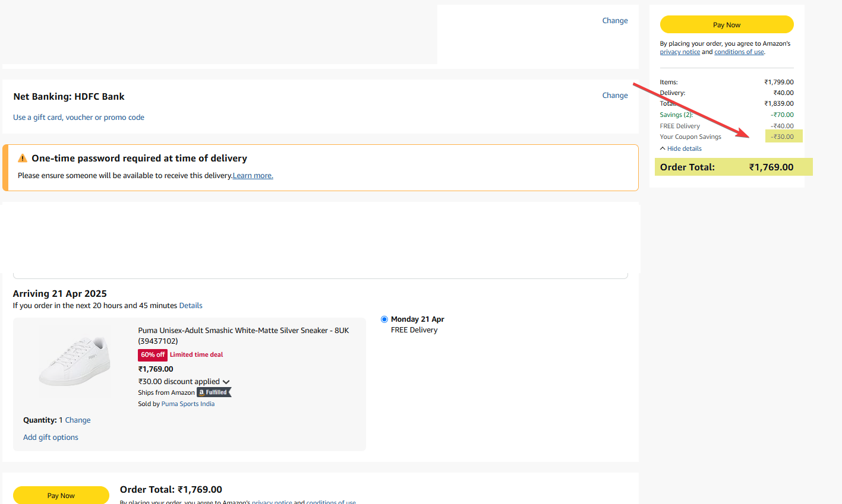This screenshot has width=842, height=504.
Task: Click the bottom Pay Now button
Action: 61,495
